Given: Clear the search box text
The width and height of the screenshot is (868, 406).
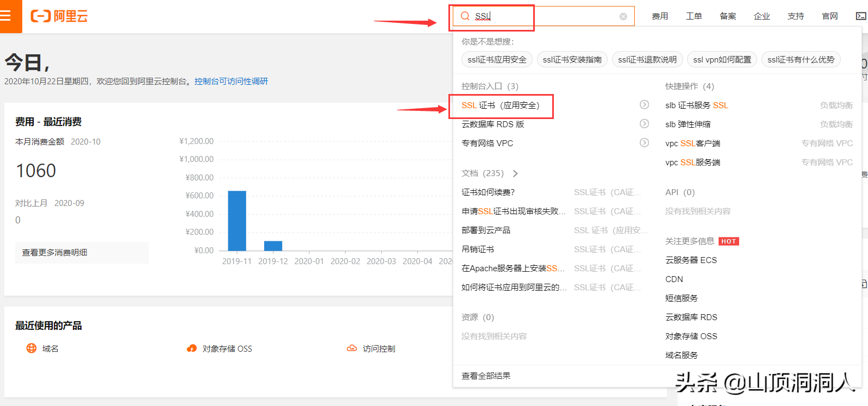Looking at the screenshot, I should point(623,16).
